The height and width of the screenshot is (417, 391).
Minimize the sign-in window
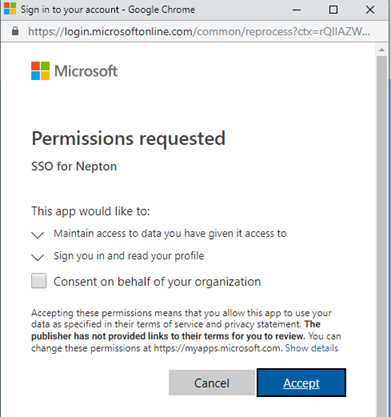(296, 10)
